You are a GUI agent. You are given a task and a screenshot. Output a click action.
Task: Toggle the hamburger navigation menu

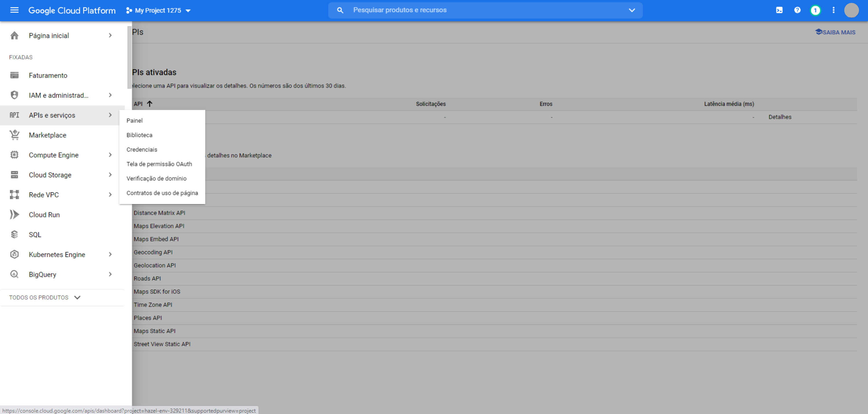14,10
